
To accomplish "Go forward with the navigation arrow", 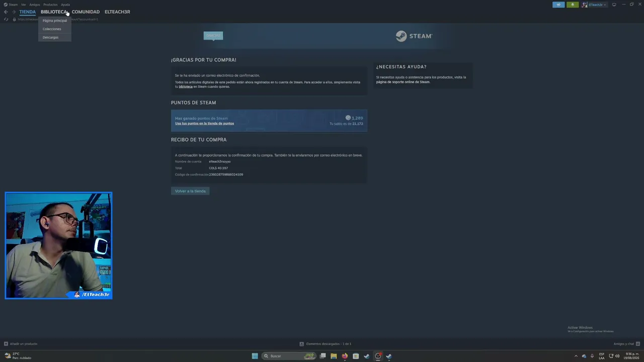I will click(x=14, y=12).
